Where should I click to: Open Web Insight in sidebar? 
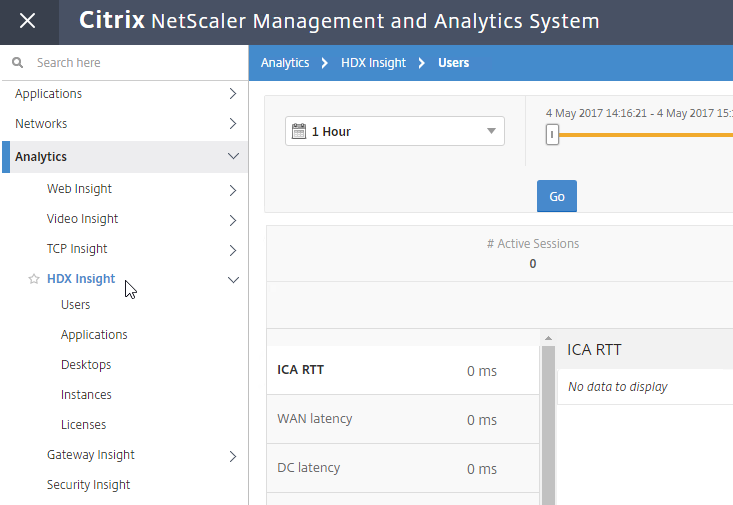[x=79, y=189]
